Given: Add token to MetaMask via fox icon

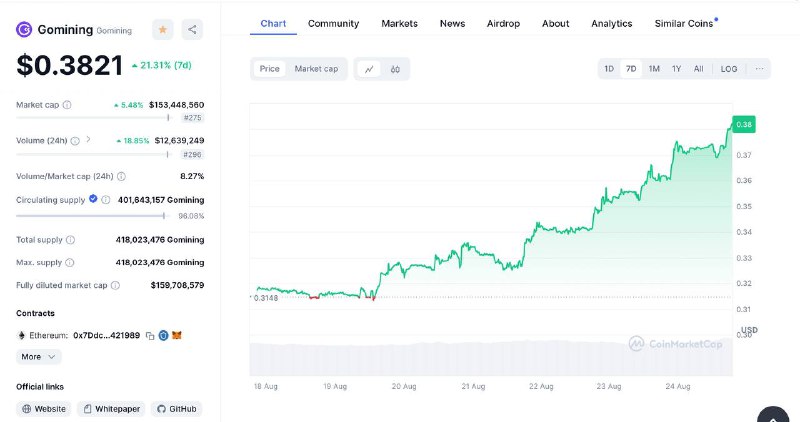Looking at the screenshot, I should tap(177, 335).
